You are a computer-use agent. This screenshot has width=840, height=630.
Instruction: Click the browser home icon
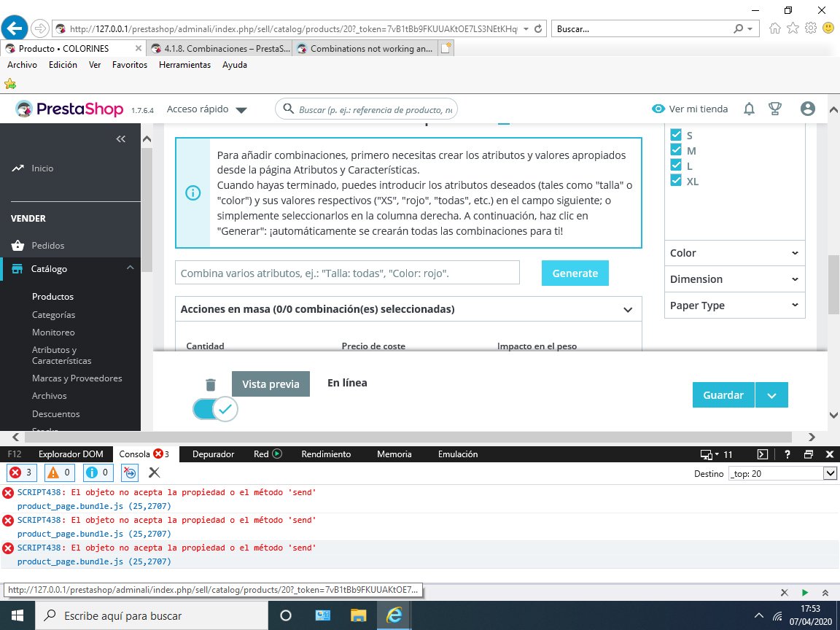coord(774,28)
